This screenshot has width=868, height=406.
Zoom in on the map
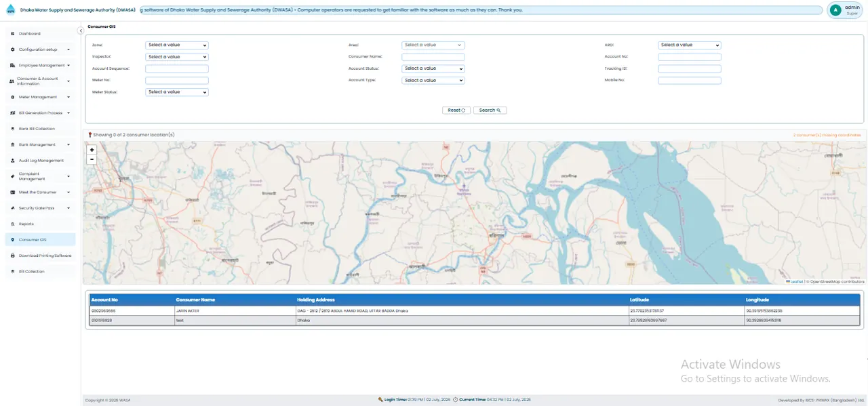tap(92, 150)
